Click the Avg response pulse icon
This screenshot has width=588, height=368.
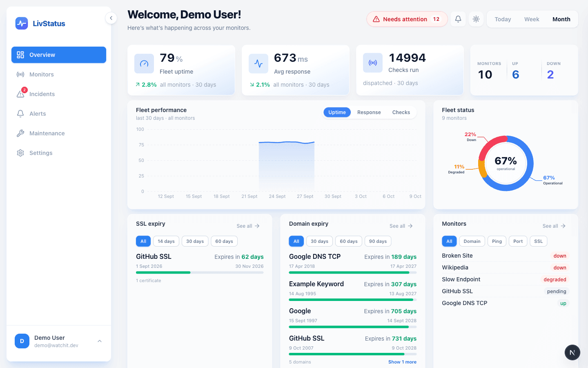[x=258, y=63]
